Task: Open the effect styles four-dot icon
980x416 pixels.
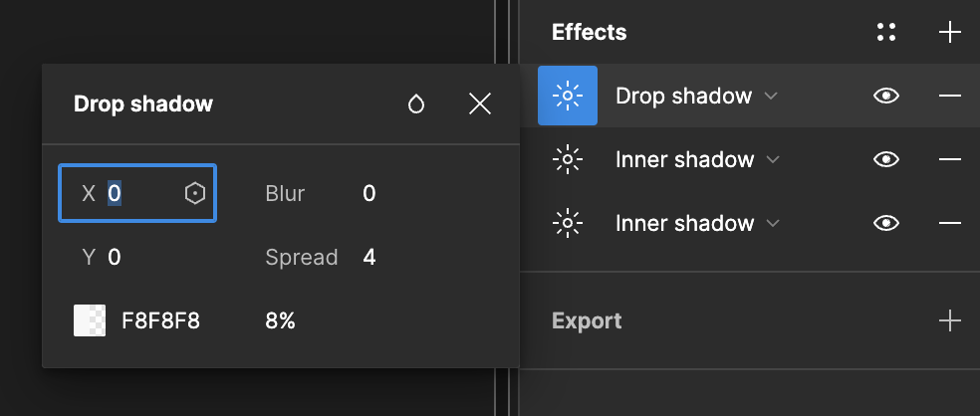Action: pos(886,33)
